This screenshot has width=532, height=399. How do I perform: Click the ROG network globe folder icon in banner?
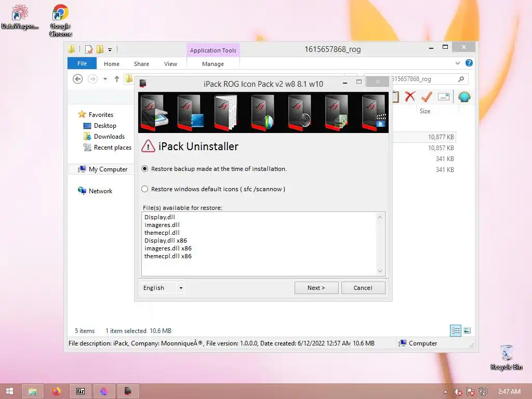tap(262, 112)
